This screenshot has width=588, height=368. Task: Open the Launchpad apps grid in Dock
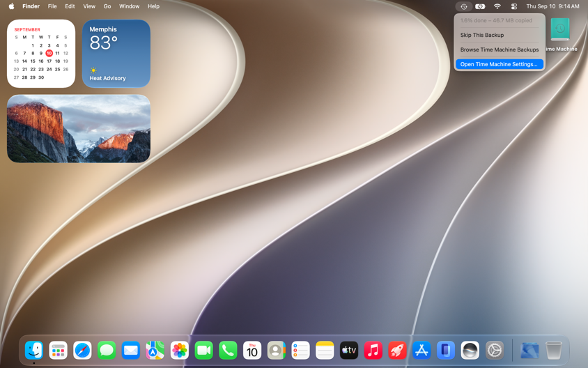pyautogui.click(x=58, y=351)
